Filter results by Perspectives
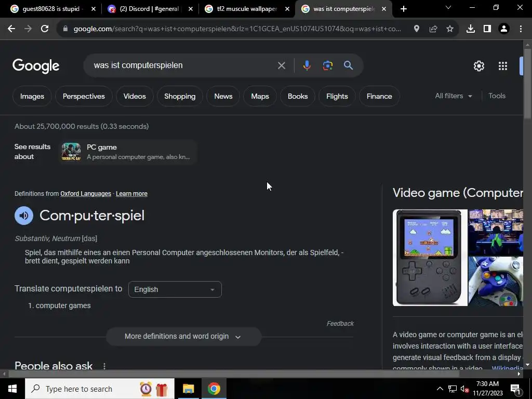 [x=84, y=96]
